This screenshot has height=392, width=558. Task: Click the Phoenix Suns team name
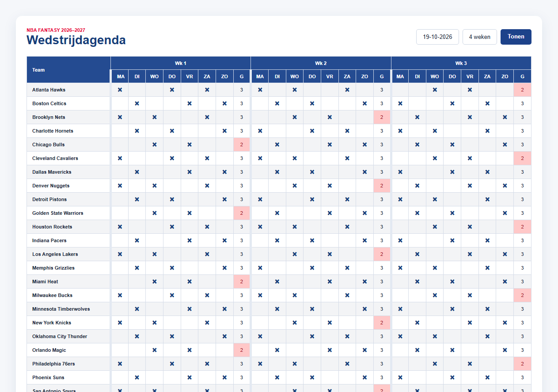click(48, 377)
